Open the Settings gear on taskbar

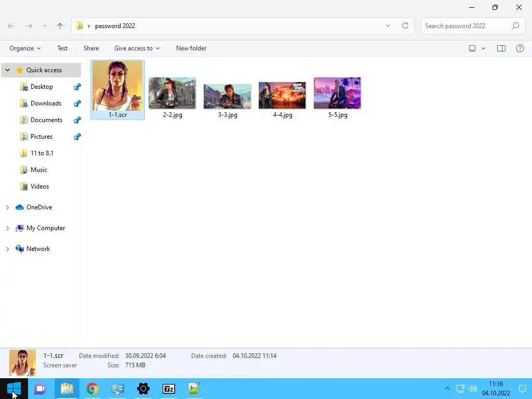pos(143,389)
